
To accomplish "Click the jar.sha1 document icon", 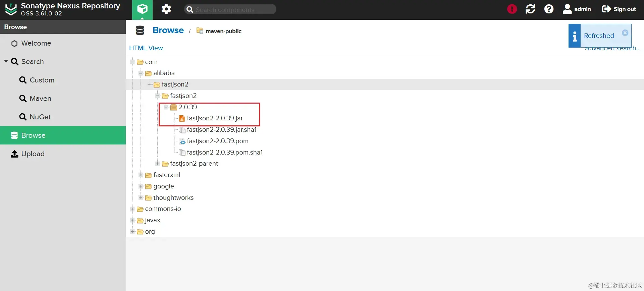I will 182,130.
